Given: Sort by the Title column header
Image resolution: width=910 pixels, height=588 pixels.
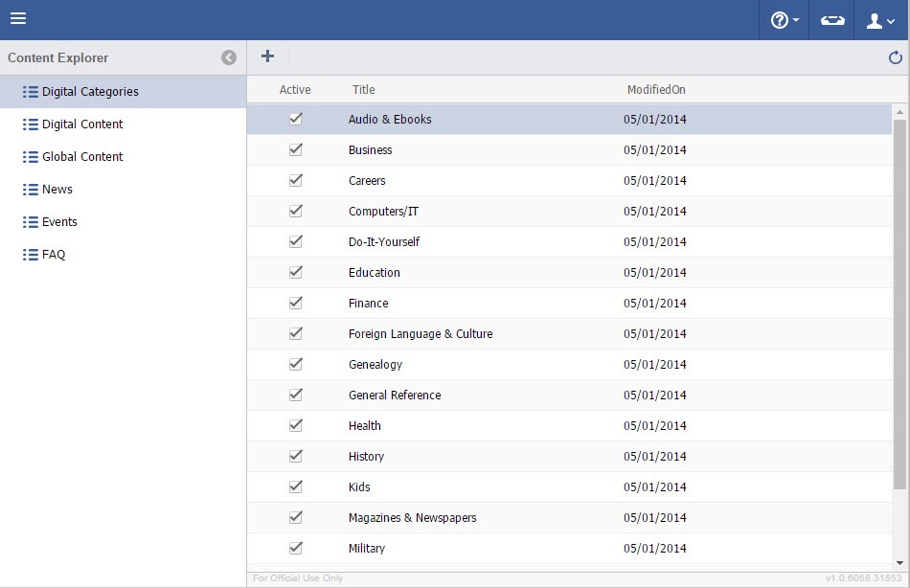Looking at the screenshot, I should [363, 90].
